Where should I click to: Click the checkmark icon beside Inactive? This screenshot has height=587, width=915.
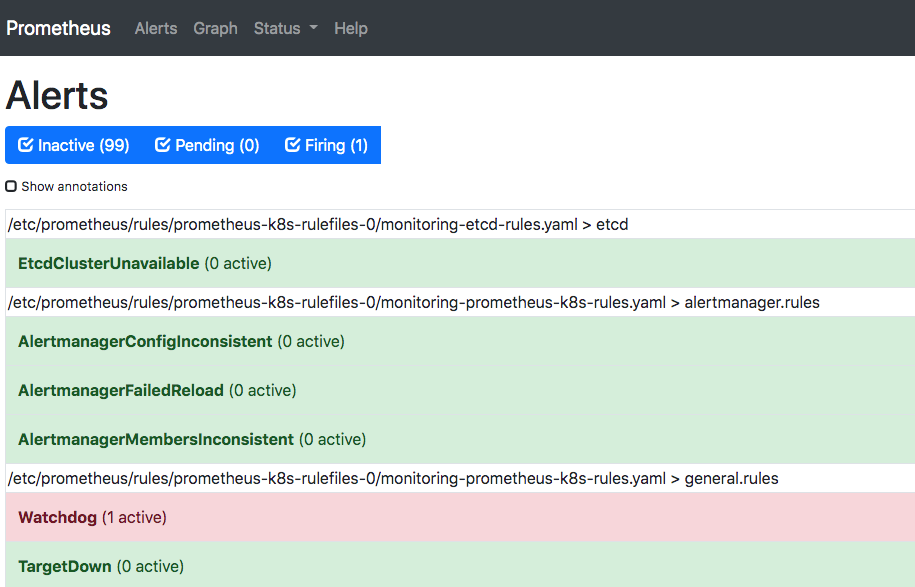[x=26, y=145]
